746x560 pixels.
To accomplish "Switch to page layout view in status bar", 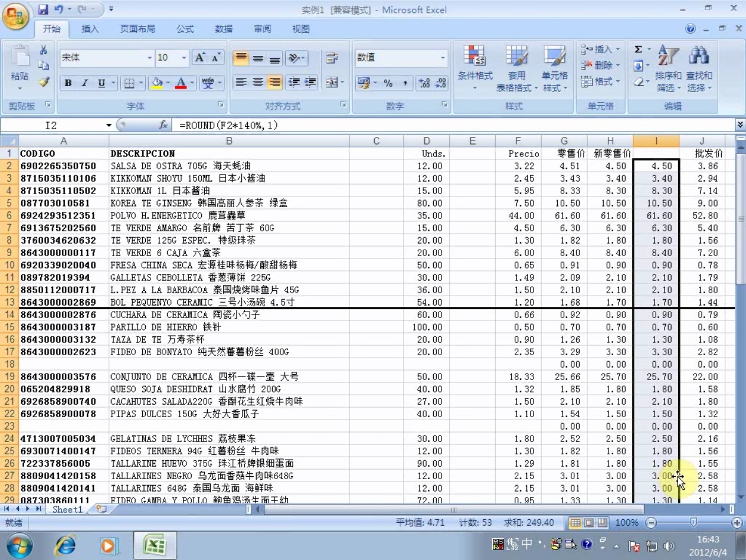I will (x=588, y=523).
